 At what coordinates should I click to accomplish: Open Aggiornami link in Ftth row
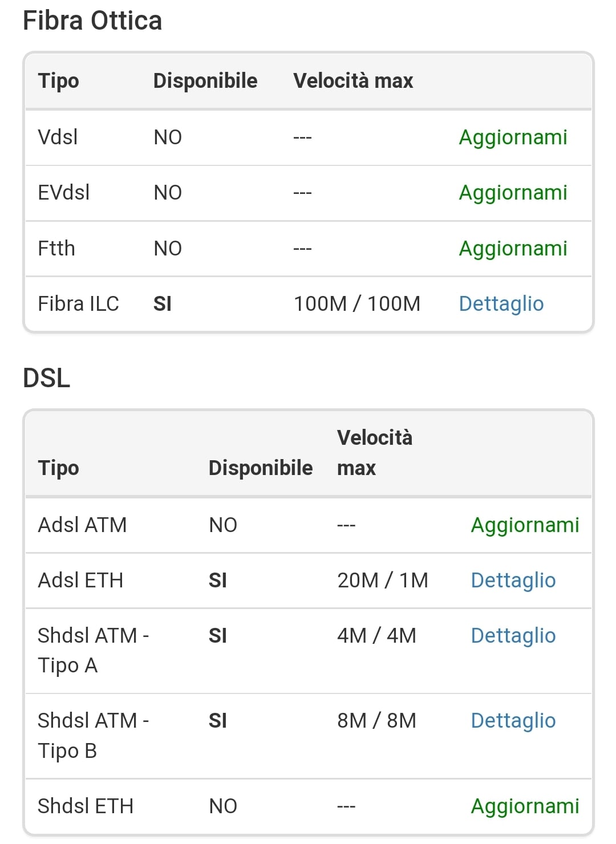(513, 249)
